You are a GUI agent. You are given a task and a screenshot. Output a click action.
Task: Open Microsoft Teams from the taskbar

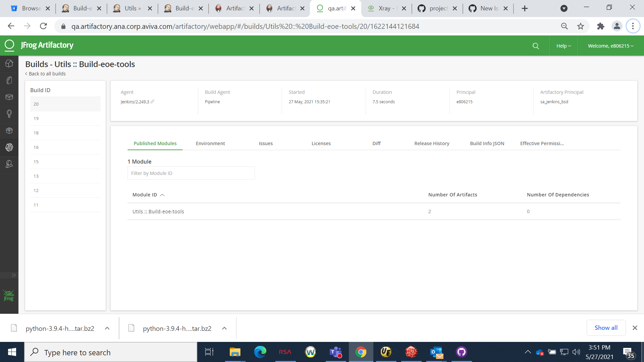336,352
